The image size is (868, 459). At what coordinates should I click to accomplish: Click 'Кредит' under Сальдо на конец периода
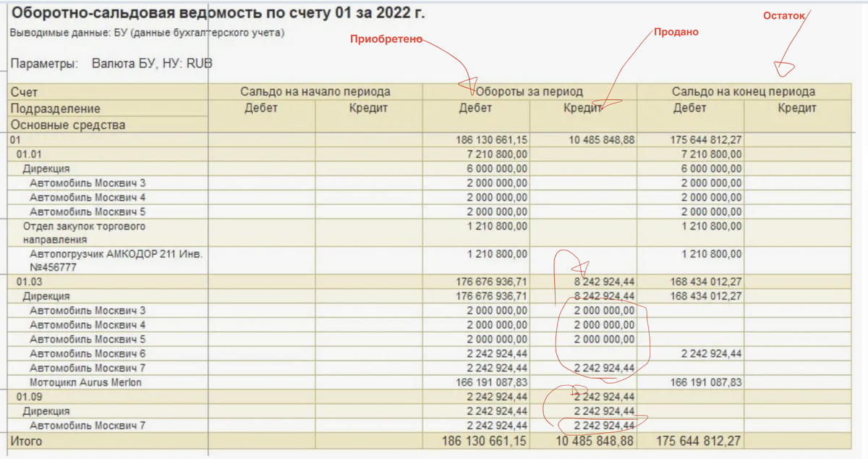(797, 109)
